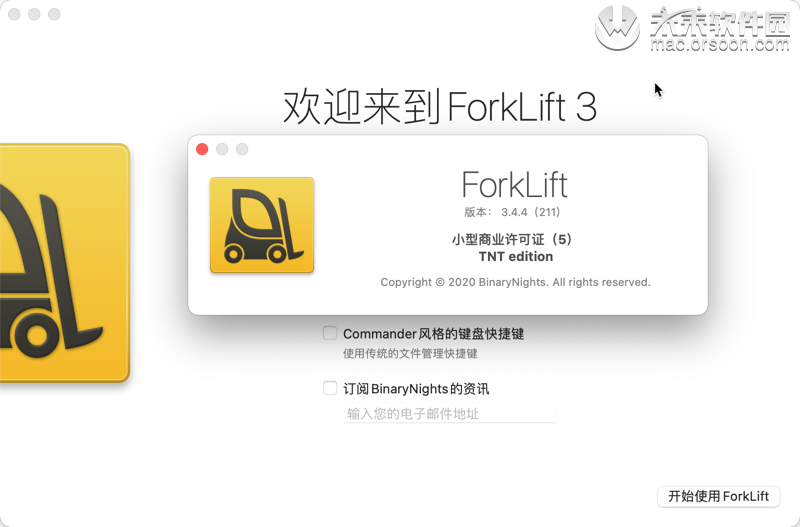Click the main window's gray zoom button
800x527 pixels.
(54, 14)
